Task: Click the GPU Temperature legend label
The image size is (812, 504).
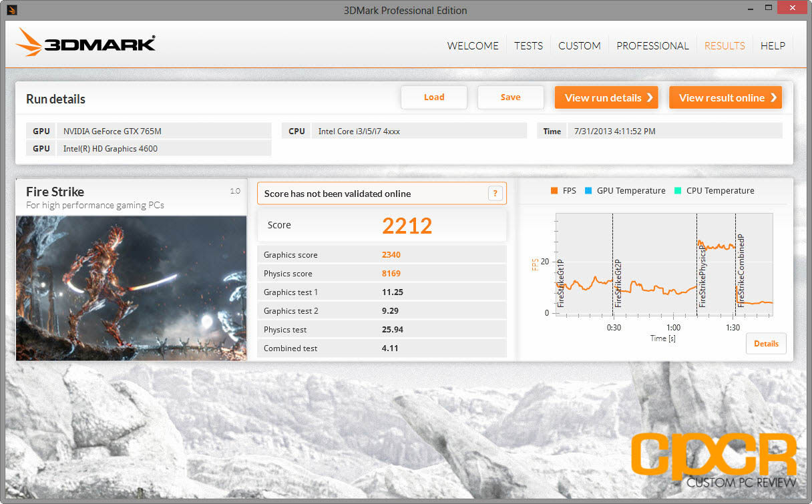Action: tap(631, 191)
